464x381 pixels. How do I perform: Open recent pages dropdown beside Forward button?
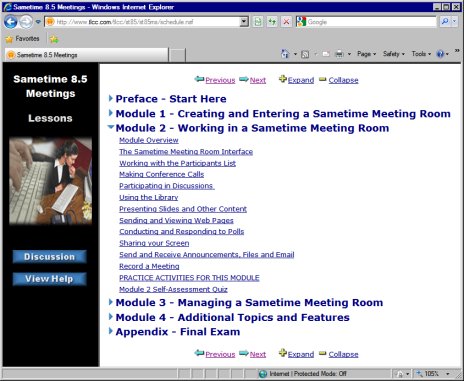(38, 22)
